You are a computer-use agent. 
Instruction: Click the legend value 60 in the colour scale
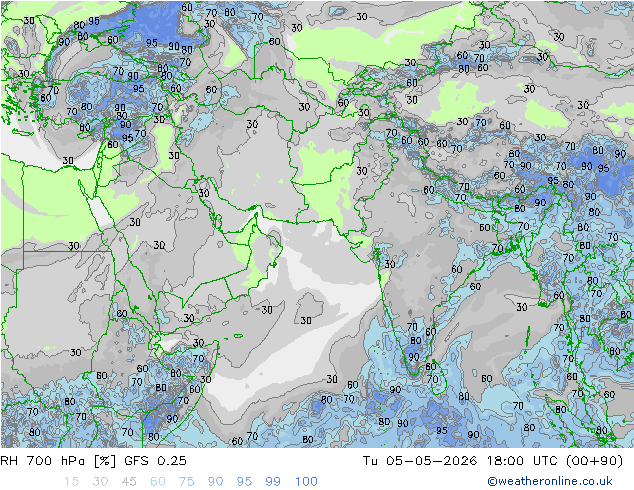(158, 482)
